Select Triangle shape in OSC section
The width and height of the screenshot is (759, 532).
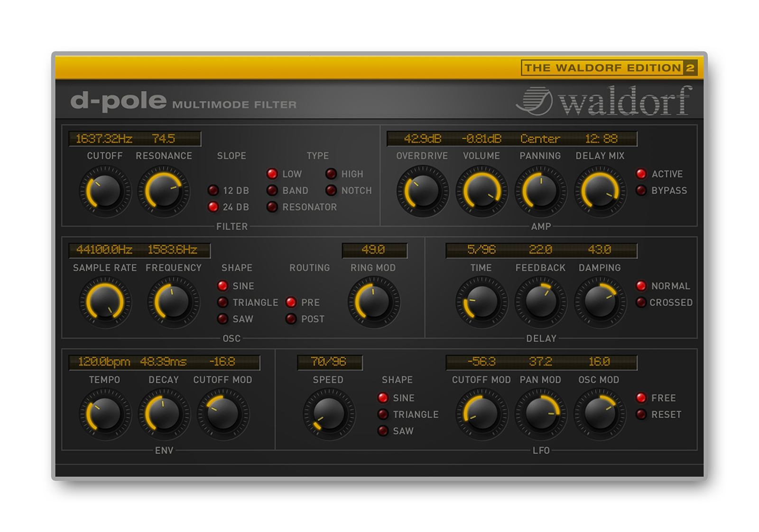(x=222, y=303)
